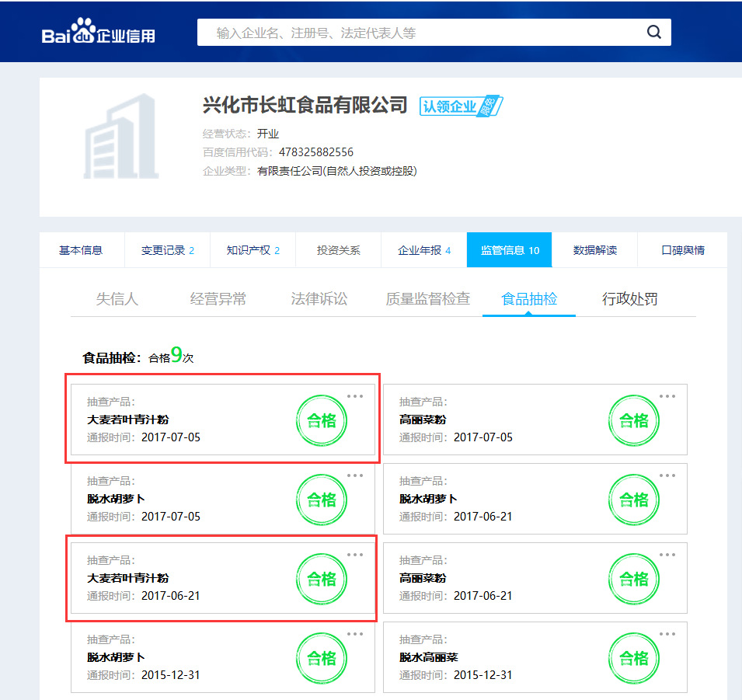The width and height of the screenshot is (742, 700).
Task: Click product name 大麦若叶青汁粉 dated 2017-06-21
Action: [x=128, y=578]
